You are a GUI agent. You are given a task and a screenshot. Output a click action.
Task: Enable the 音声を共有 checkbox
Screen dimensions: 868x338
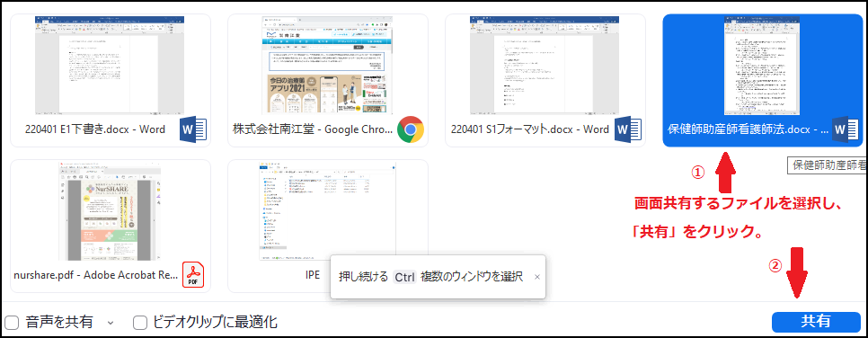[12, 322]
